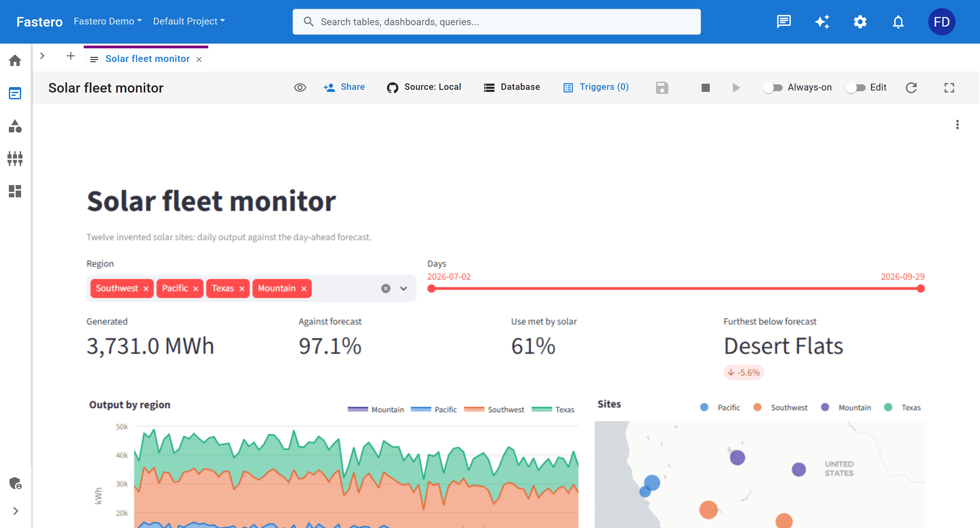Image resolution: width=980 pixels, height=528 pixels.
Task: Focus the search tables input field
Action: [x=496, y=22]
